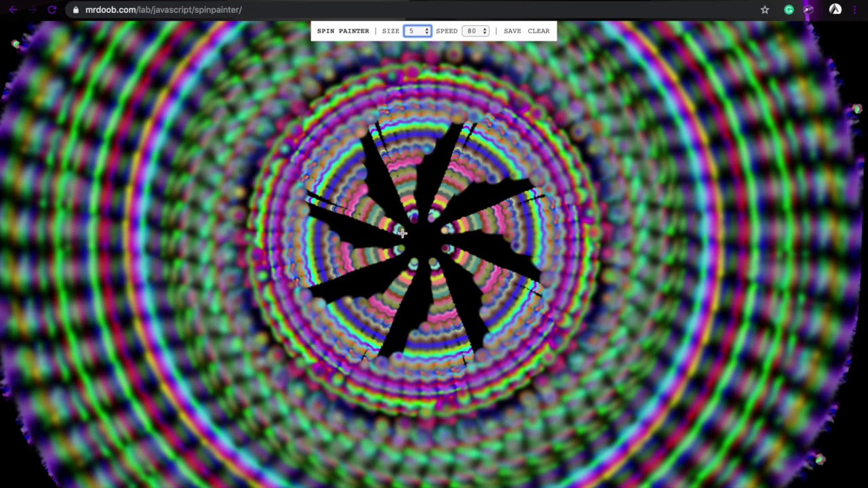Bookmark this page with the star icon
The image size is (868, 488).
(765, 9)
